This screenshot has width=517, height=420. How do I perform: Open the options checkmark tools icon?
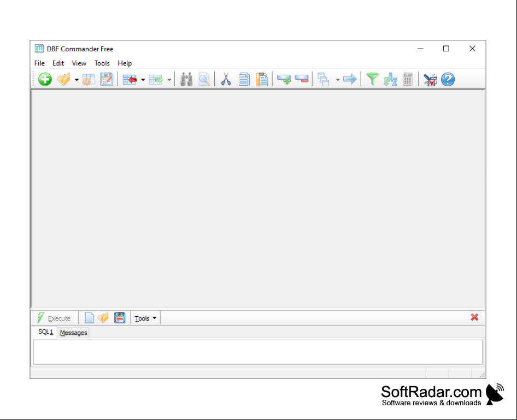[x=430, y=79]
